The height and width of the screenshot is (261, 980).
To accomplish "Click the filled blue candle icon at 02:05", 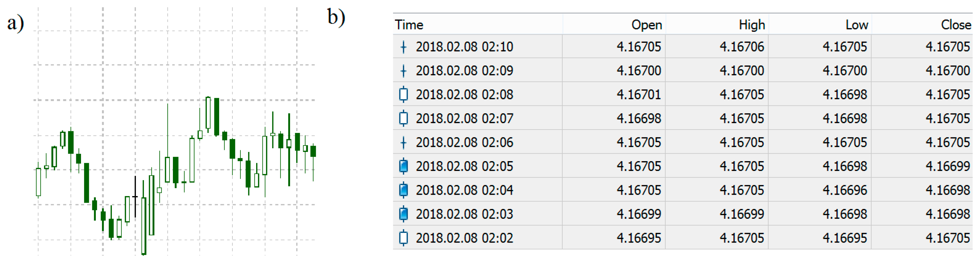I will [x=404, y=166].
